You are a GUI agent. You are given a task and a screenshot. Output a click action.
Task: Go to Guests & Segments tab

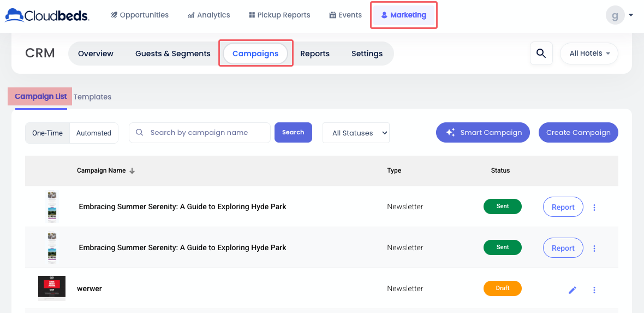pos(172,54)
